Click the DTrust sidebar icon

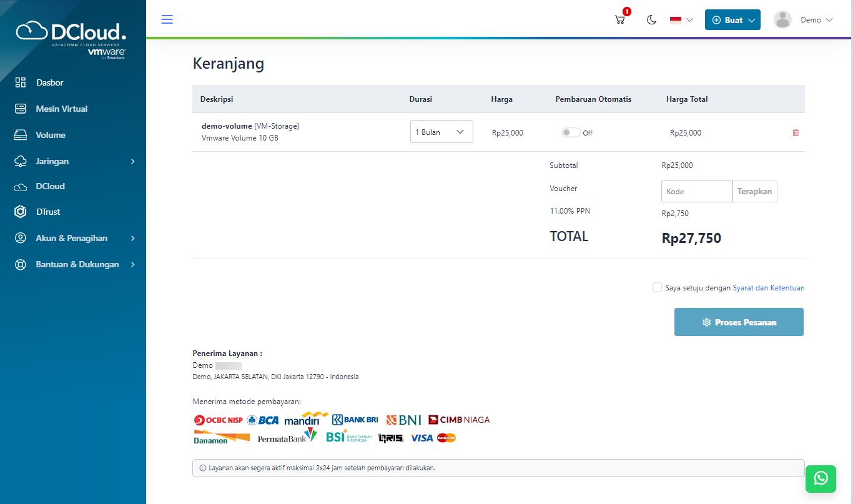(x=21, y=212)
